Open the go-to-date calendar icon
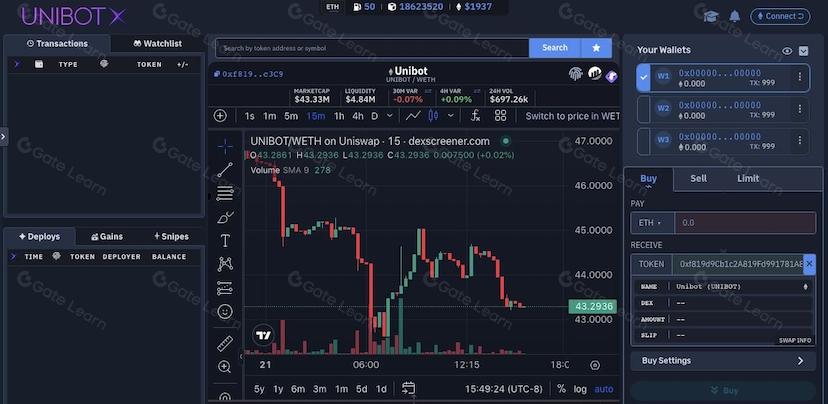Screen dimensions: 828x404 (408, 389)
